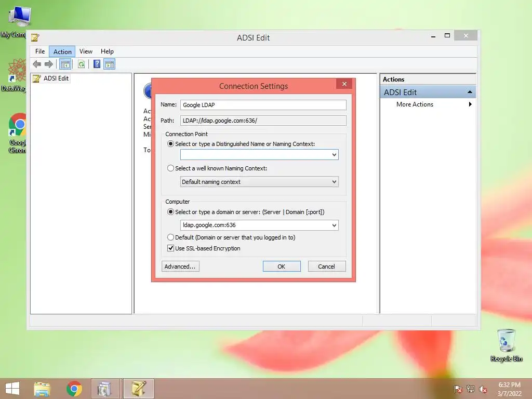Image resolution: width=532 pixels, height=399 pixels.
Task: Click the Forward arrow in ADSI Edit toolbar
Action: (x=49, y=64)
